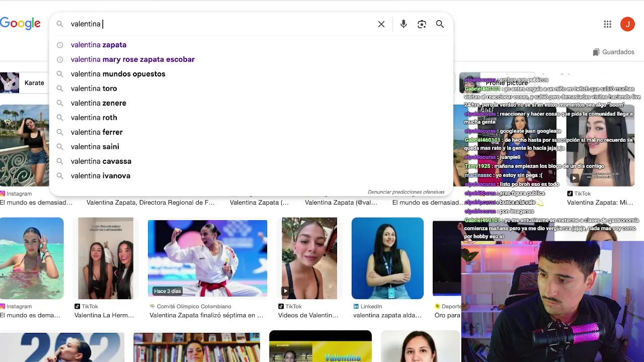The height and width of the screenshot is (362, 644).
Task: Open the TikTok video selfie thumbnail
Action: click(309, 258)
